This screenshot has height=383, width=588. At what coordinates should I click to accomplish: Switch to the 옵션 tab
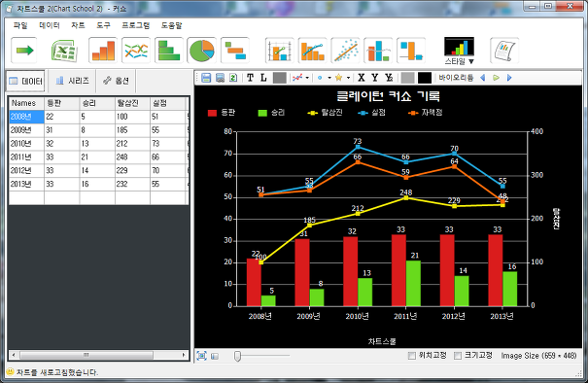point(117,81)
